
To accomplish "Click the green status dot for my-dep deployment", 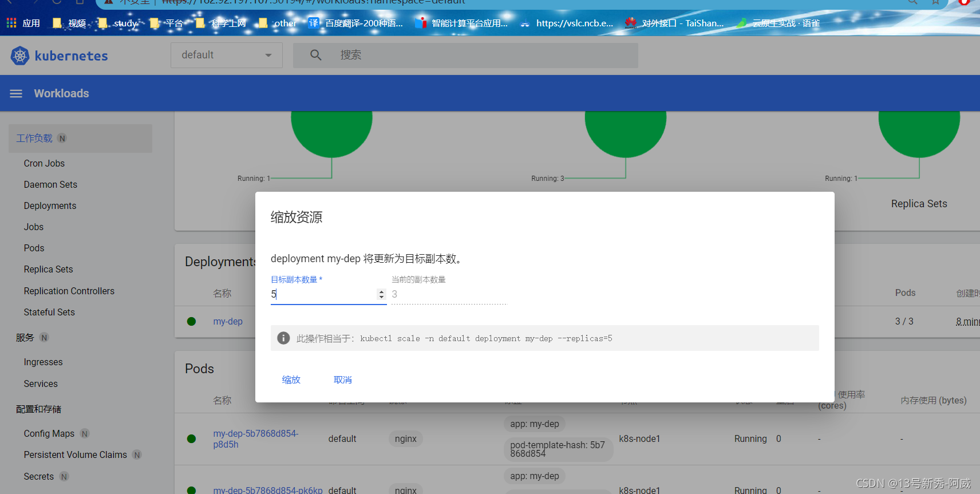I will tap(192, 322).
